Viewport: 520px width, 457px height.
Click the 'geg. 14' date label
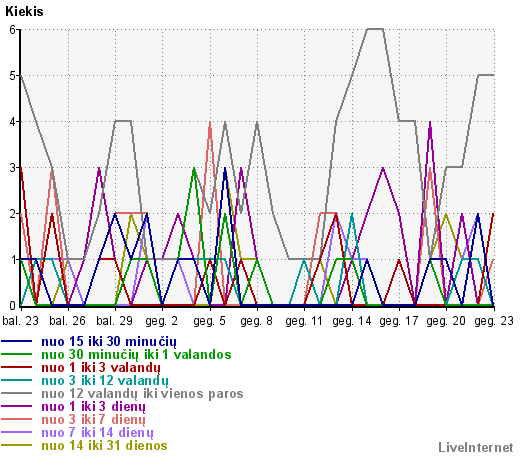(352, 321)
